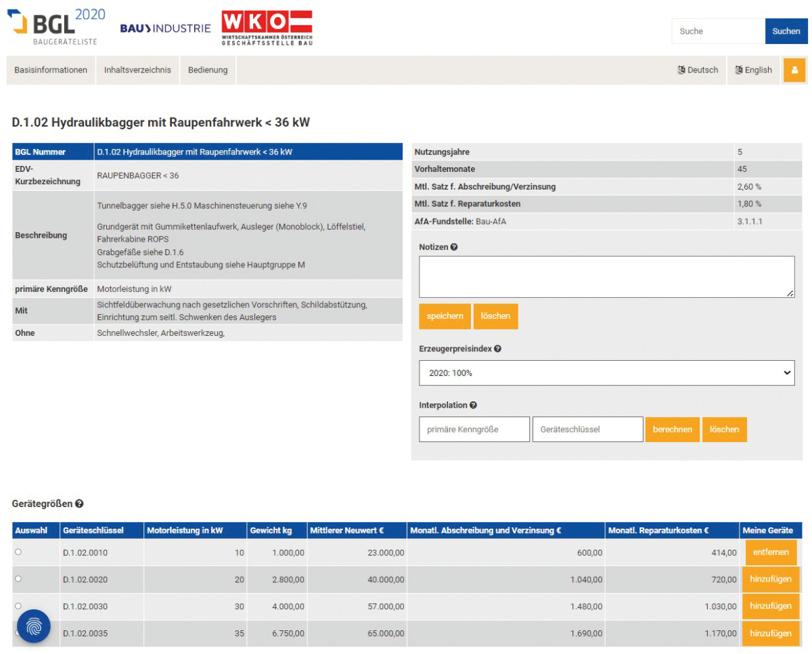Viewport: 812px width, 654px height.
Task: Click speichern to save the note
Action: (445, 316)
